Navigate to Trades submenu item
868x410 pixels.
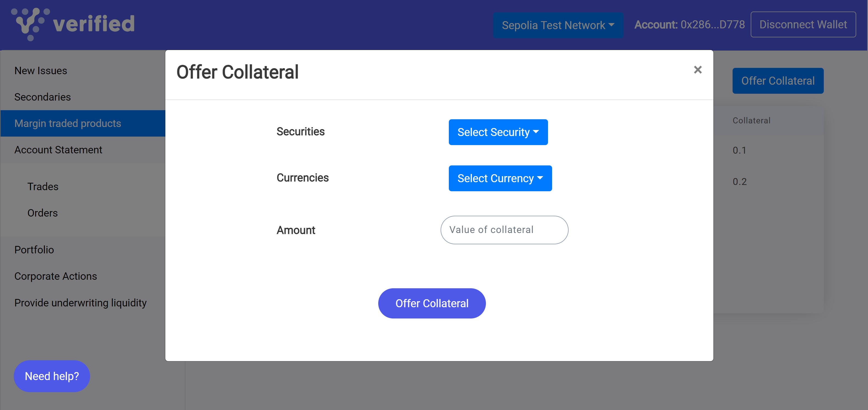click(x=43, y=187)
